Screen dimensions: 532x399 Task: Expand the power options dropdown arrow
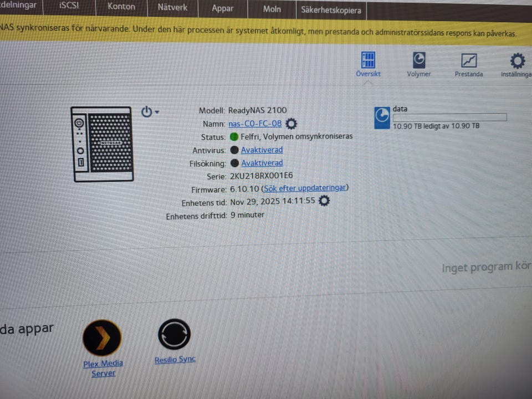(157, 111)
